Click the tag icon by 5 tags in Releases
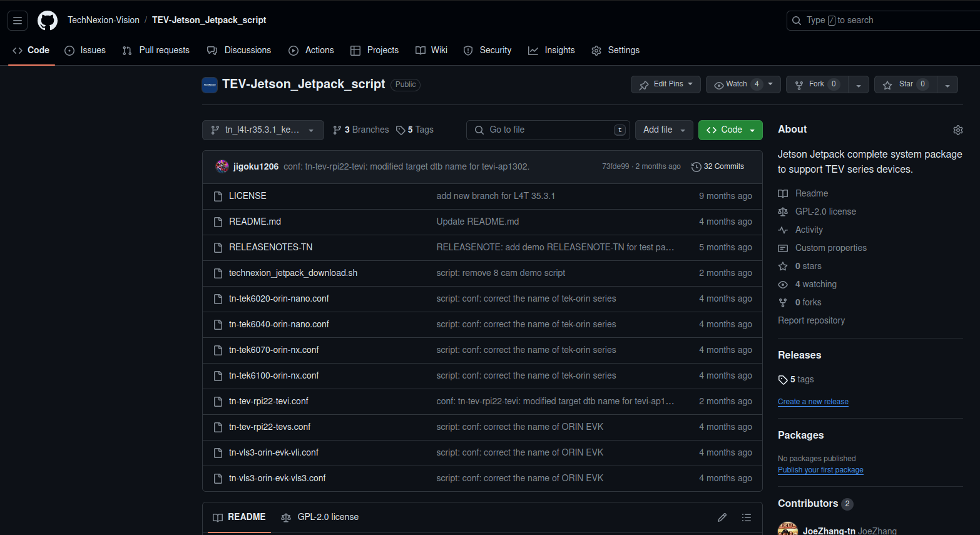The width and height of the screenshot is (980, 535). click(x=783, y=380)
